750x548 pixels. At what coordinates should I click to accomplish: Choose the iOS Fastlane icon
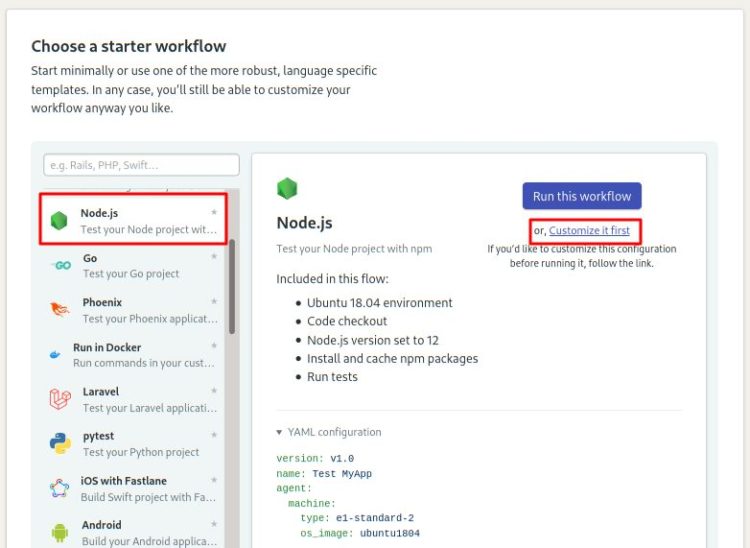pos(60,488)
